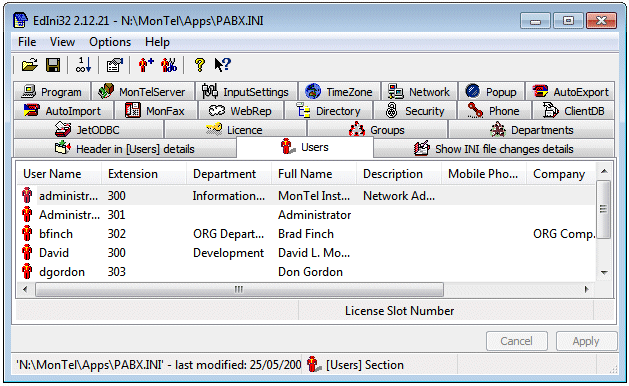The image size is (629, 386).
Task: Sort by Extension column header
Action: pyautogui.click(x=144, y=174)
